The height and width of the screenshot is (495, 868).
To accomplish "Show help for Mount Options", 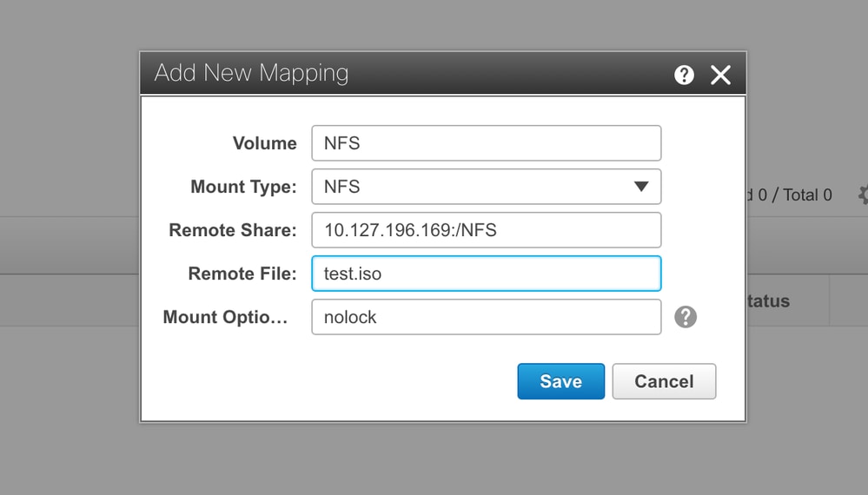I will [x=686, y=317].
